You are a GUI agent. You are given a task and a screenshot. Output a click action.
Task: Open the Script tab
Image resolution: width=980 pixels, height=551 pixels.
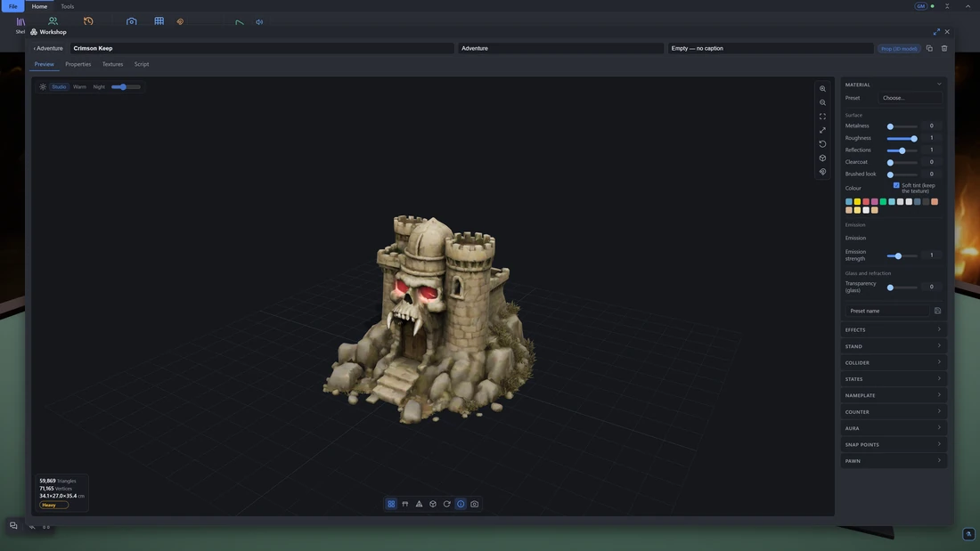[x=142, y=64]
